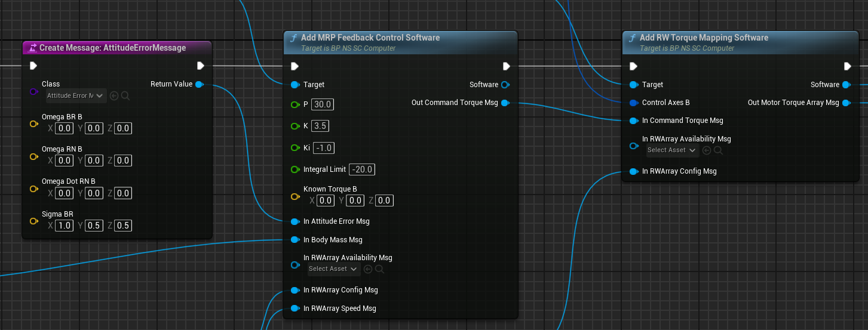Viewport: 868px width, 330px height.
Task: Click the Integral Limit field showing -20.0
Action: click(x=362, y=169)
